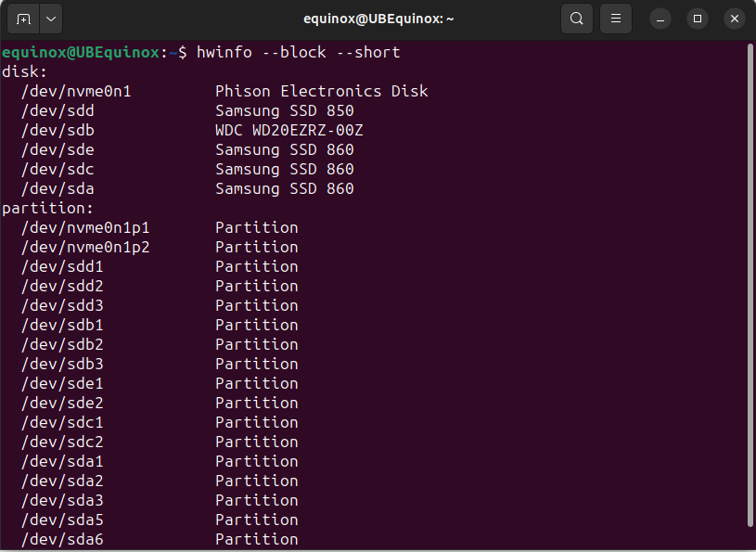Maximize the terminal window
Viewport: 756px width, 552px height.
click(x=698, y=19)
